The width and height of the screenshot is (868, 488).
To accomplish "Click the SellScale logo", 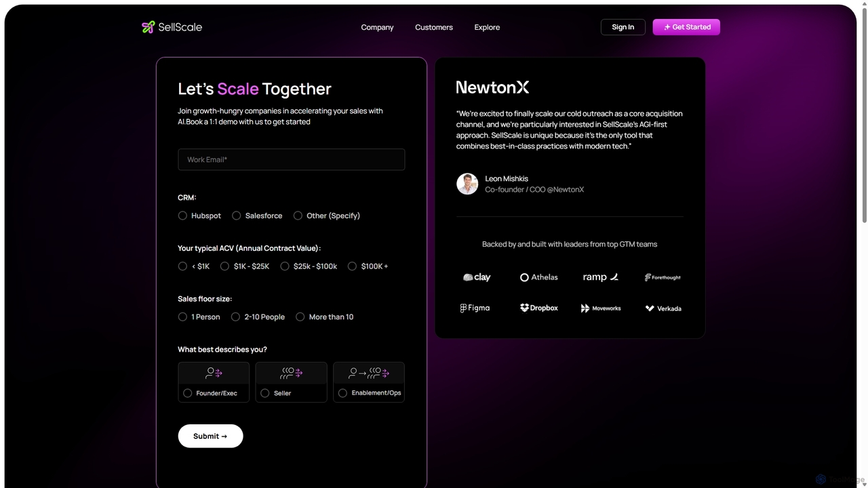I will tap(172, 27).
